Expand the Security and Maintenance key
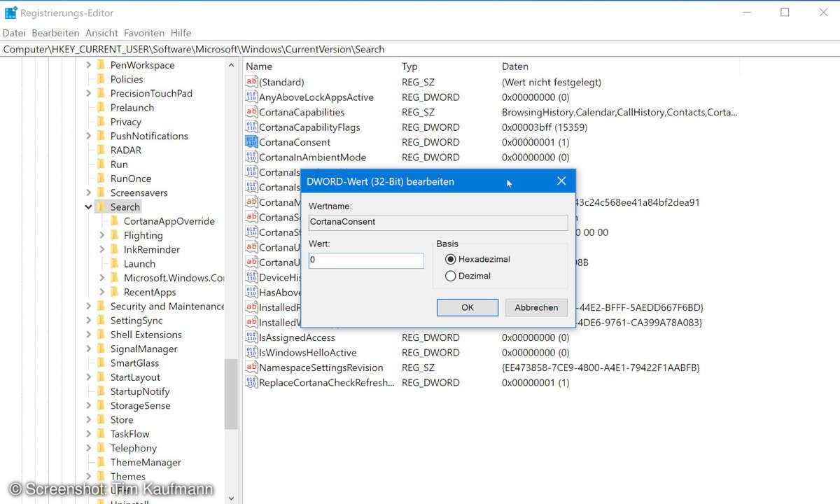 click(88, 307)
